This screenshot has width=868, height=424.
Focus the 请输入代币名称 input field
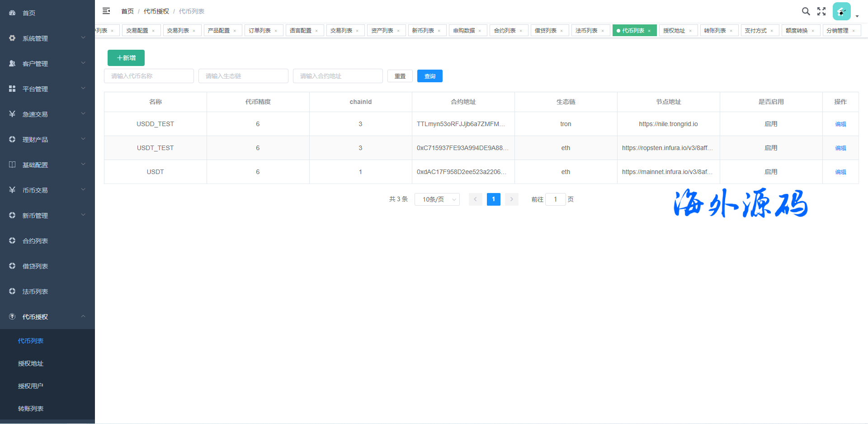pos(149,76)
